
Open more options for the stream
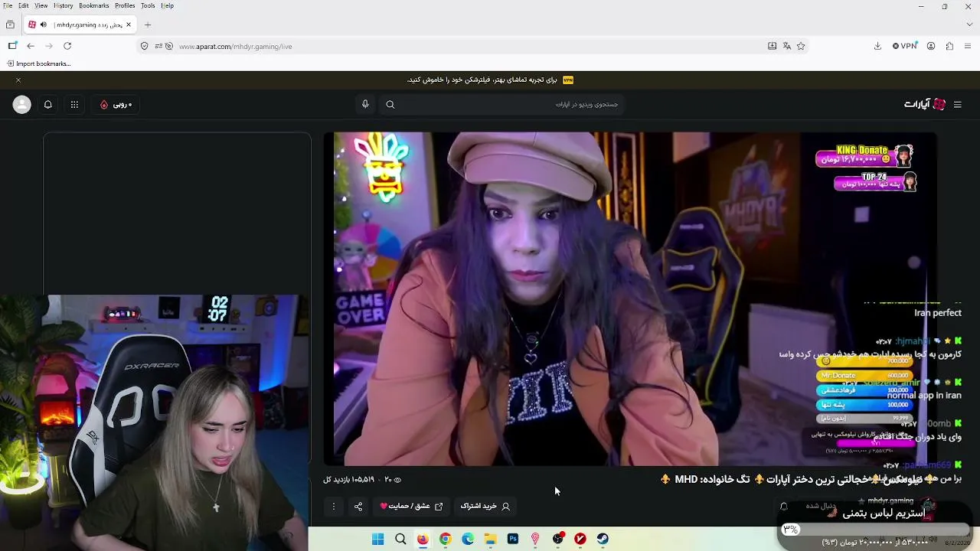[x=333, y=506]
